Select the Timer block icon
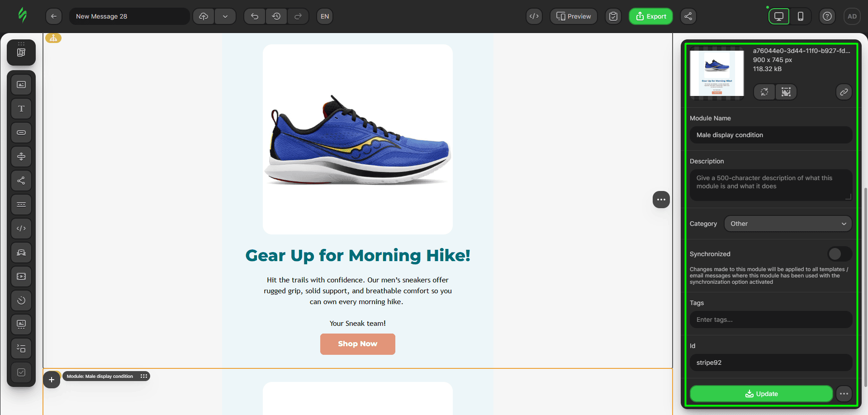 tap(21, 301)
